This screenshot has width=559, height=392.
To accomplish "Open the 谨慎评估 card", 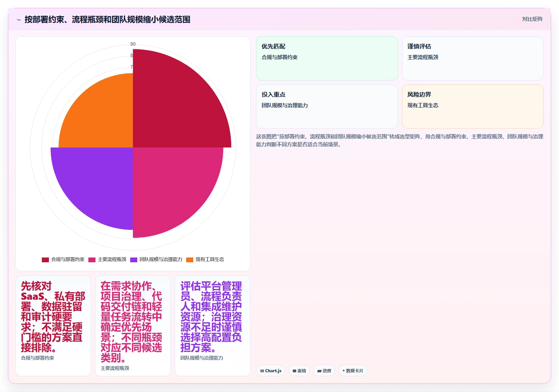I will (473, 58).
